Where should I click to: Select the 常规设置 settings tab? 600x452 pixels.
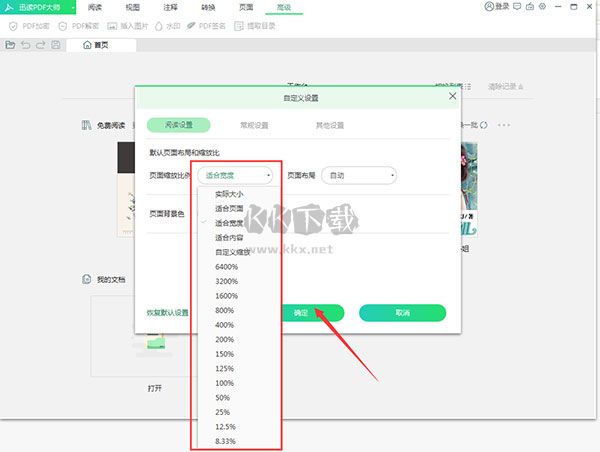point(254,125)
